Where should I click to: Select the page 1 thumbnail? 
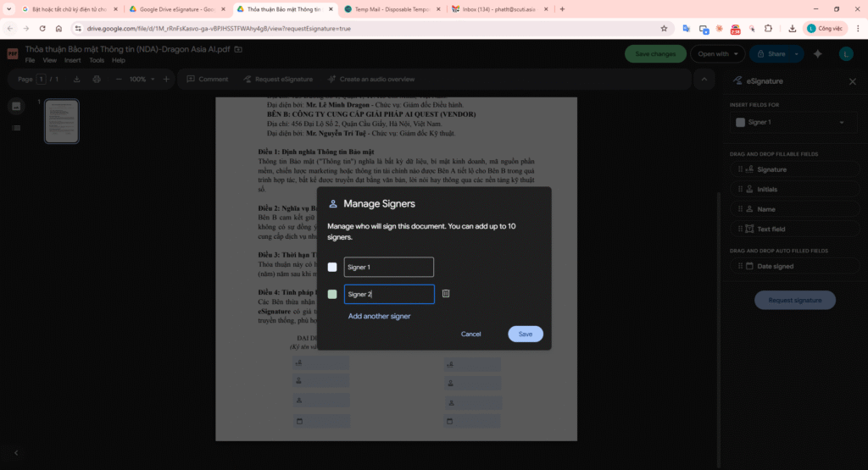pos(61,121)
